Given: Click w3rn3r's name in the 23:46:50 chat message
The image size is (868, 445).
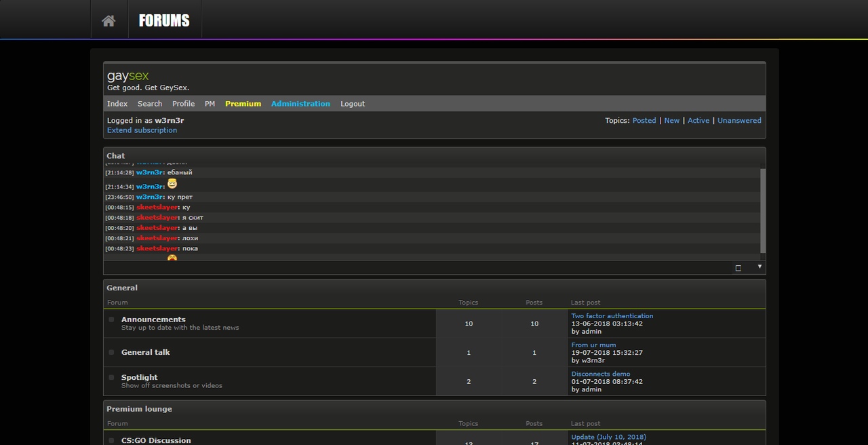Looking at the screenshot, I should 149,197.
